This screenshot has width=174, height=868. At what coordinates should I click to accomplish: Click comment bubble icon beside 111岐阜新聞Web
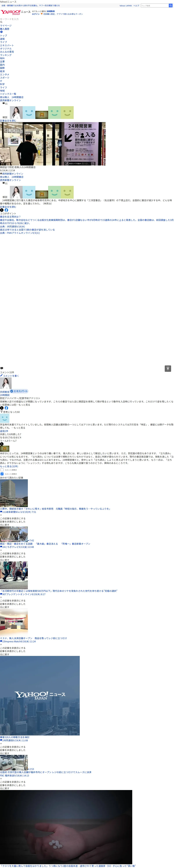tap(1, 512)
